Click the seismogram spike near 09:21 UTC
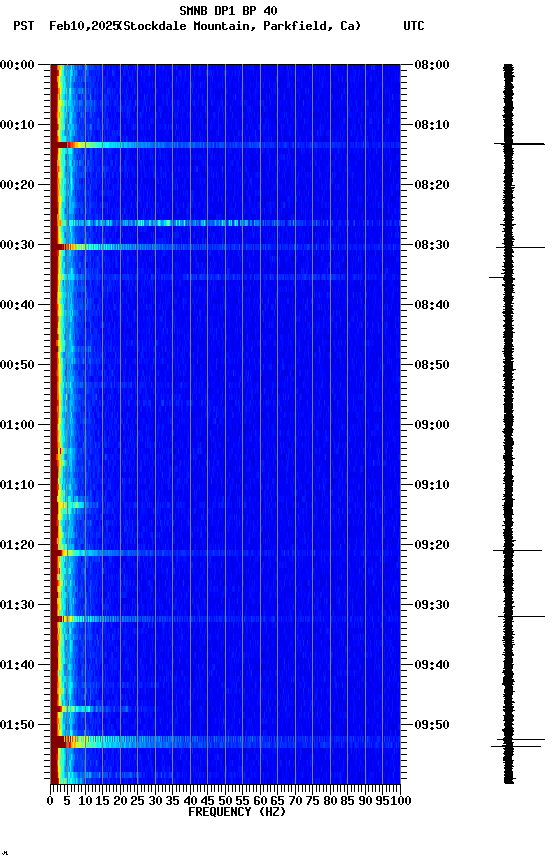552x864 pixels. (517, 550)
